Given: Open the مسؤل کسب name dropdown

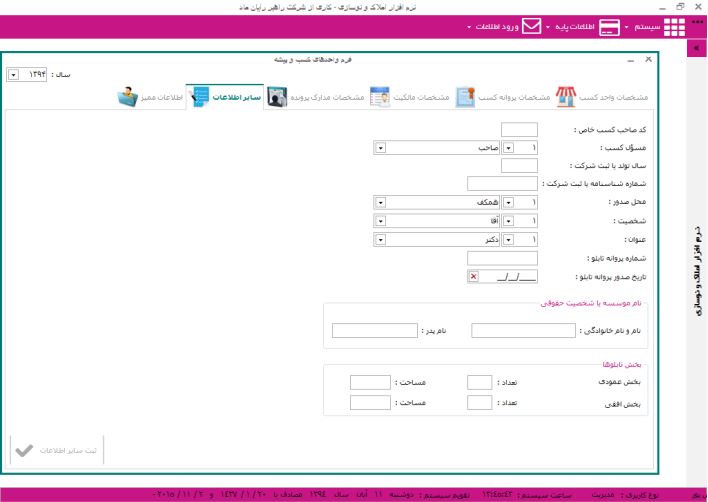Looking at the screenshot, I should pyautogui.click(x=380, y=147).
